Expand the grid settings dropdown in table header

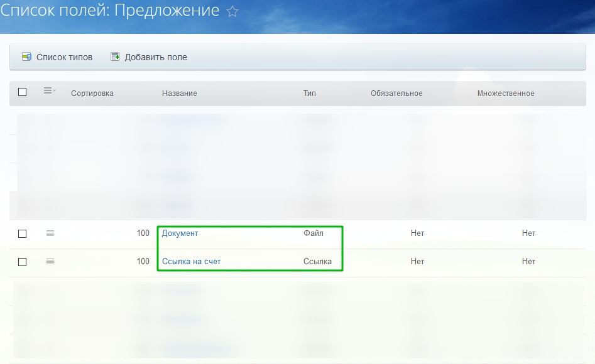tap(50, 92)
